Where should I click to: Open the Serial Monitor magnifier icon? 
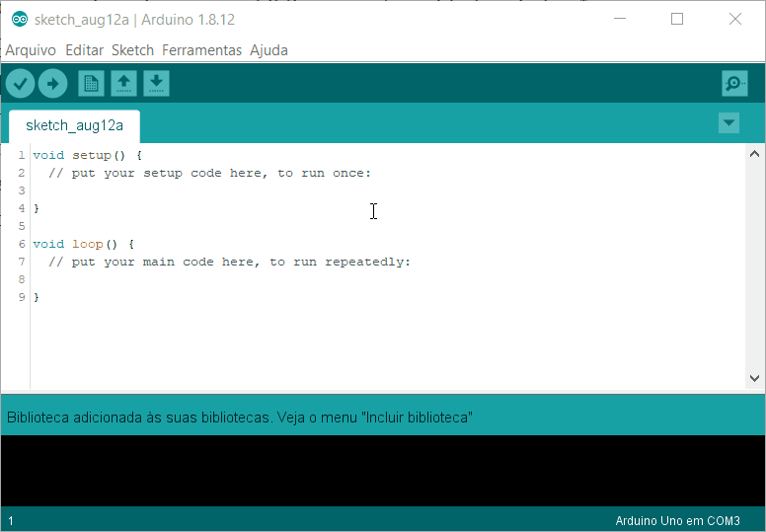tap(734, 84)
